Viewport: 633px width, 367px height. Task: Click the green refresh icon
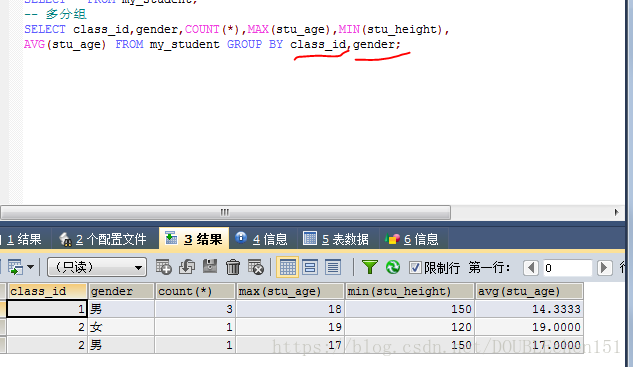(393, 267)
